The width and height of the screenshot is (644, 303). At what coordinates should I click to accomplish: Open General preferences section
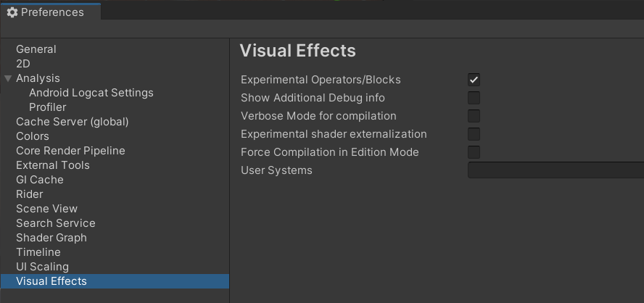(36, 49)
